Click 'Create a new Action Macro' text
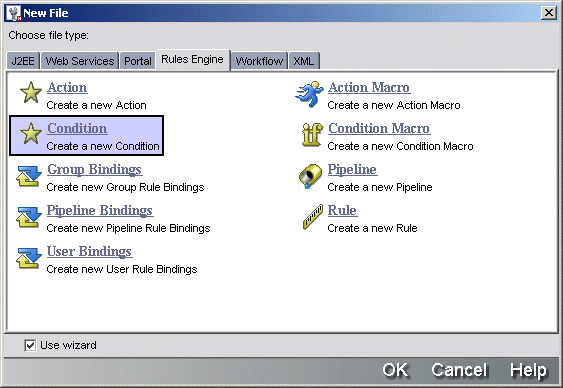This screenshot has height=388, width=563. pos(394,105)
